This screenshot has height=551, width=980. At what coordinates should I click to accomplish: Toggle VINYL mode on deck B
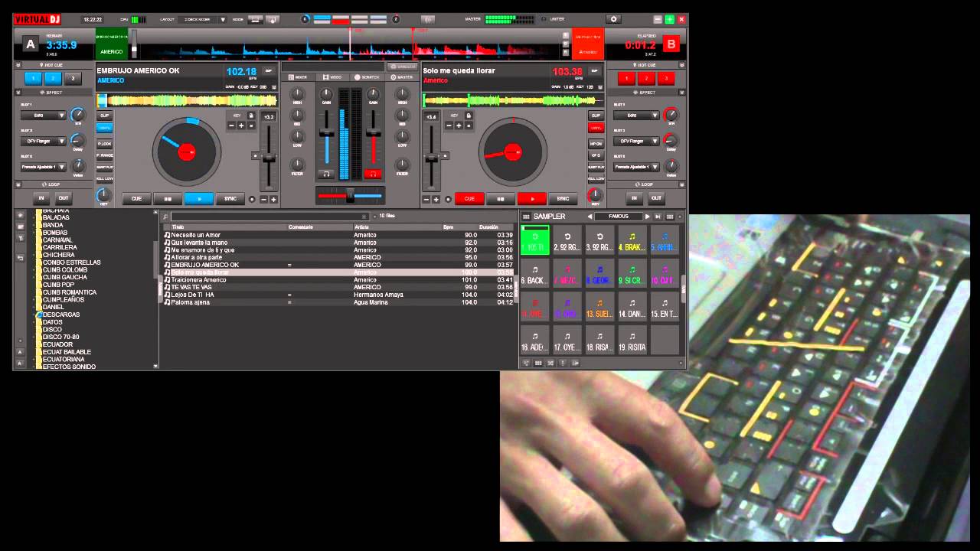(x=596, y=128)
